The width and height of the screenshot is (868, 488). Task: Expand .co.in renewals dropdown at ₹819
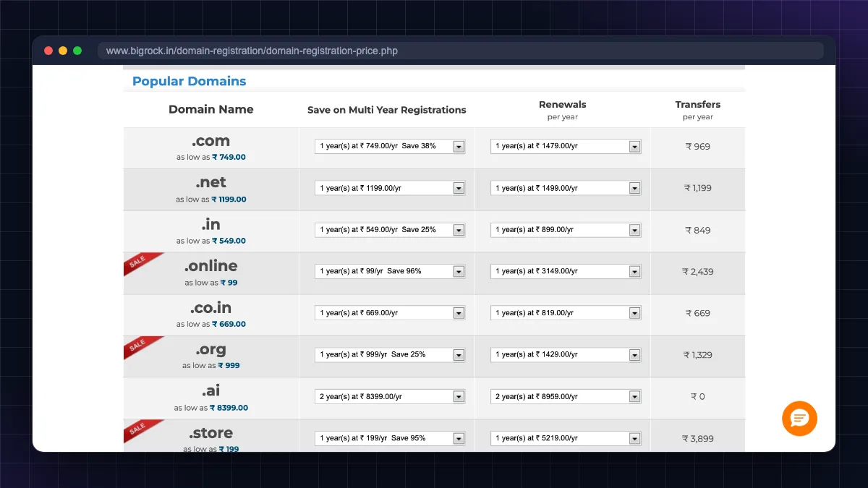coord(566,313)
